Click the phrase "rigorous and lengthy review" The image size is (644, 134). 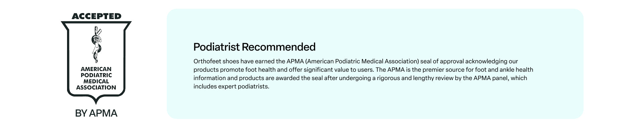415,78
